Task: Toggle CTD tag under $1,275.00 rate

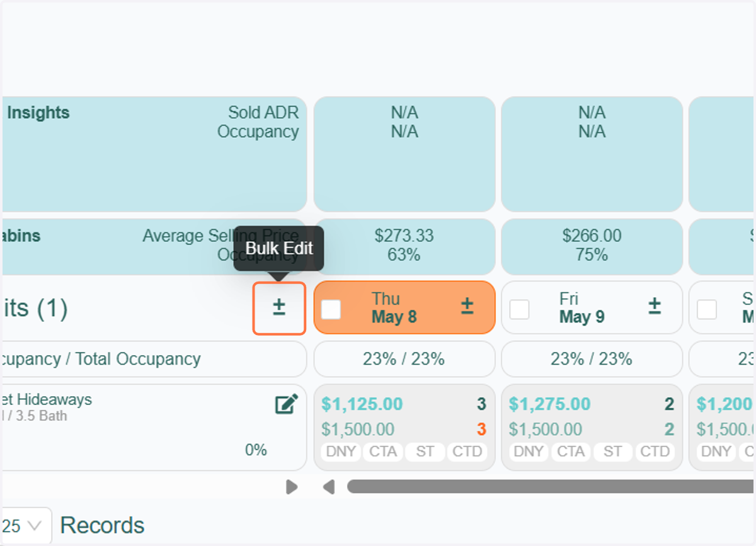Action: point(655,452)
